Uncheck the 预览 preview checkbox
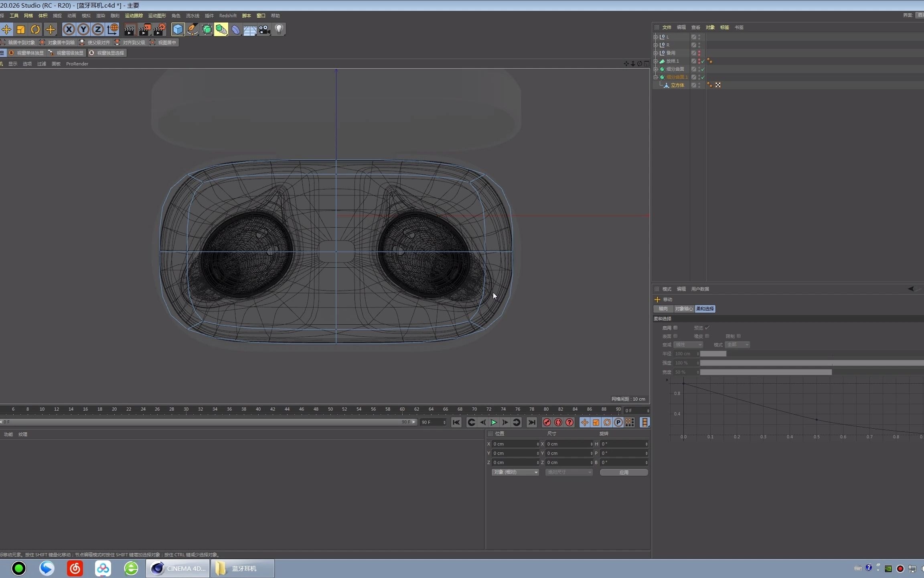Viewport: 924px width, 578px height. [707, 328]
